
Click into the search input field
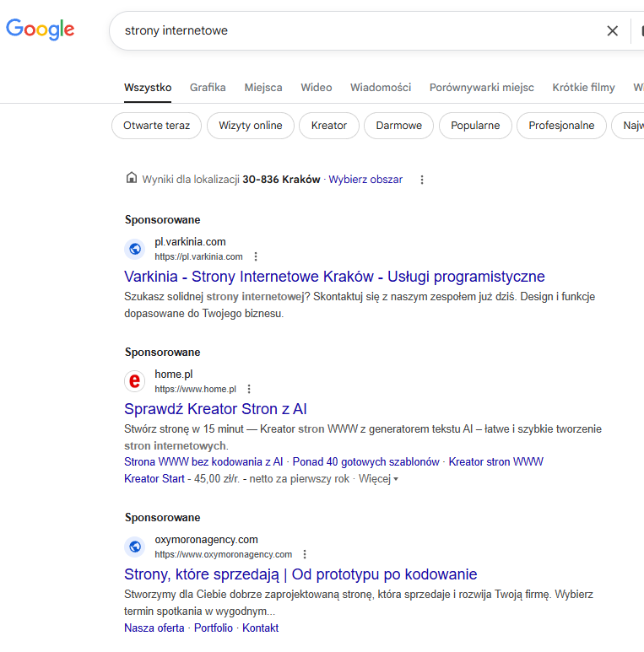coord(358,30)
